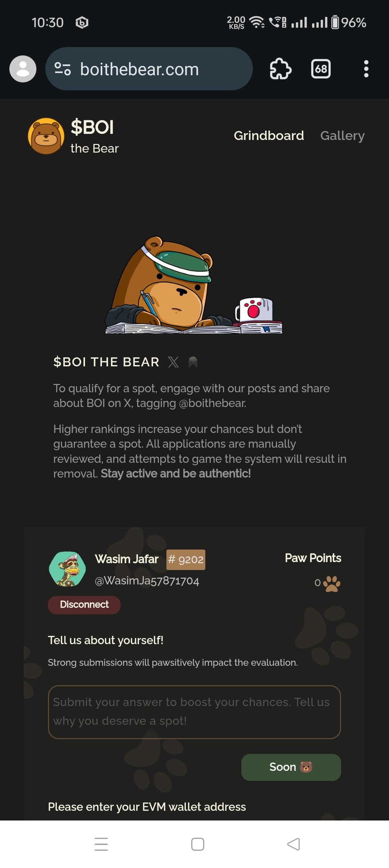Open the tab switcher showing 68
Viewport: 389px width, 868px height.
click(x=321, y=69)
